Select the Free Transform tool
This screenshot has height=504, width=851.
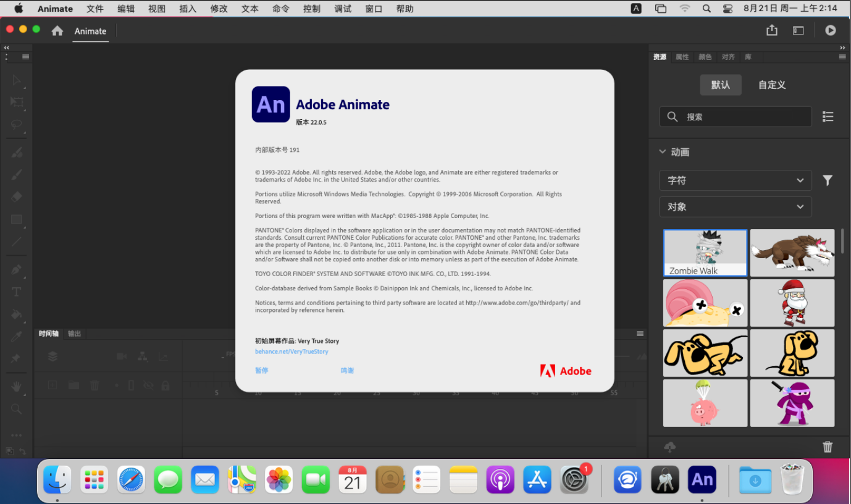pyautogui.click(x=17, y=102)
